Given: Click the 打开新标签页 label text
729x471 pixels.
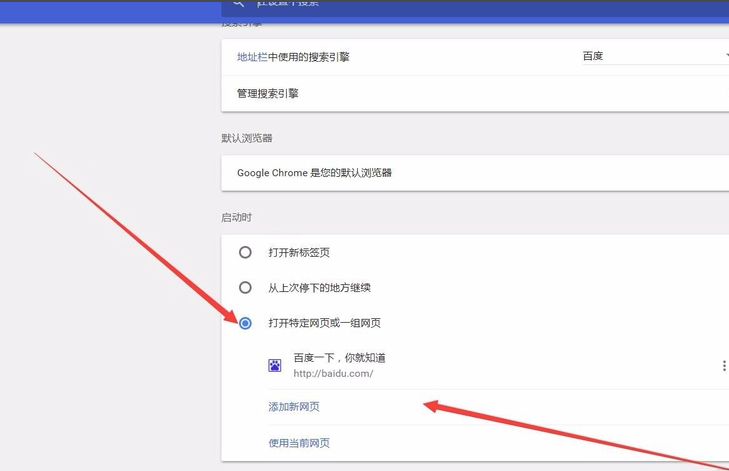Looking at the screenshot, I should (299, 253).
